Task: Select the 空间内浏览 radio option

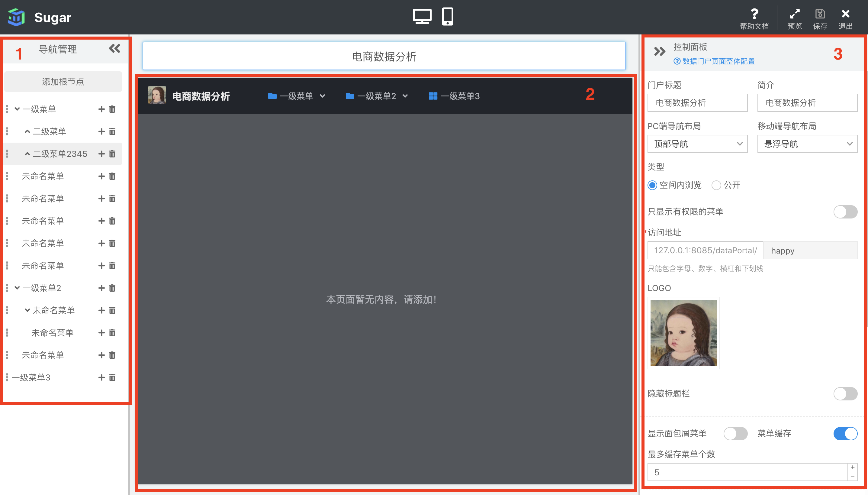Action: point(652,185)
